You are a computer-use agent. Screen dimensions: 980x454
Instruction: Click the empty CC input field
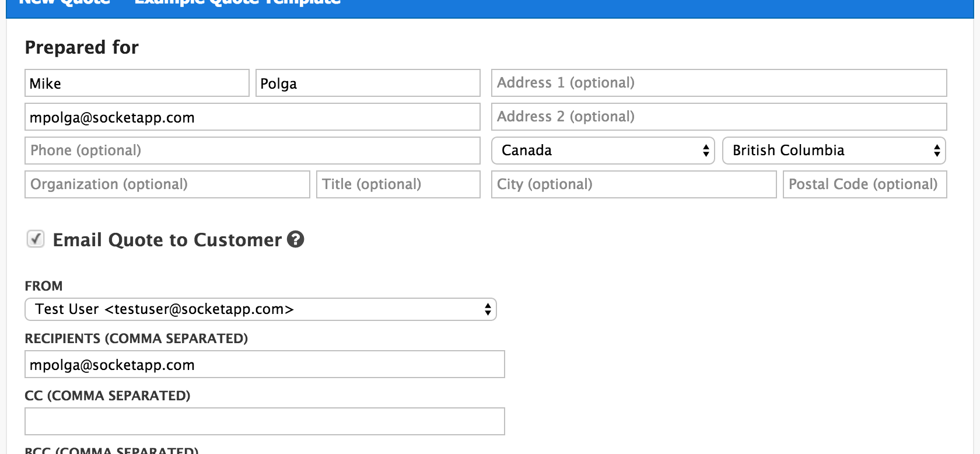[x=264, y=421]
